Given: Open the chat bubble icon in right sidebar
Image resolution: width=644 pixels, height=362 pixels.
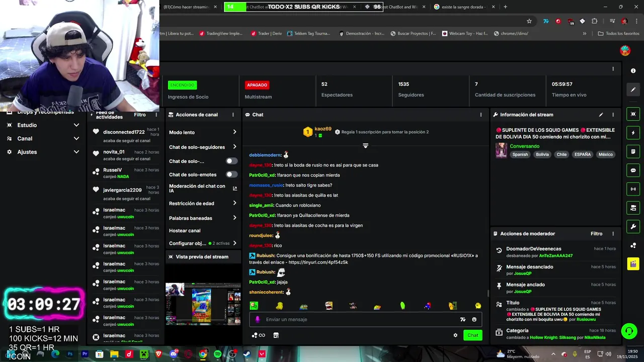Looking at the screenshot, I should point(633,170).
